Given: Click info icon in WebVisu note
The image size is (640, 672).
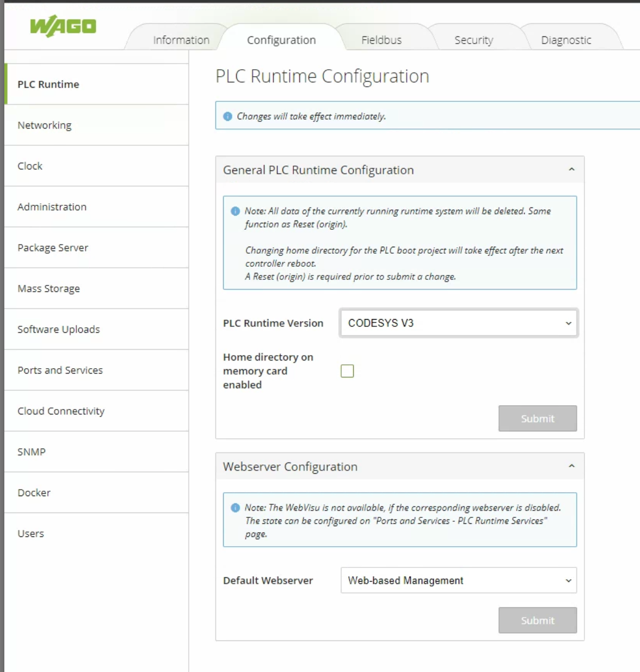Looking at the screenshot, I should pyautogui.click(x=235, y=508).
